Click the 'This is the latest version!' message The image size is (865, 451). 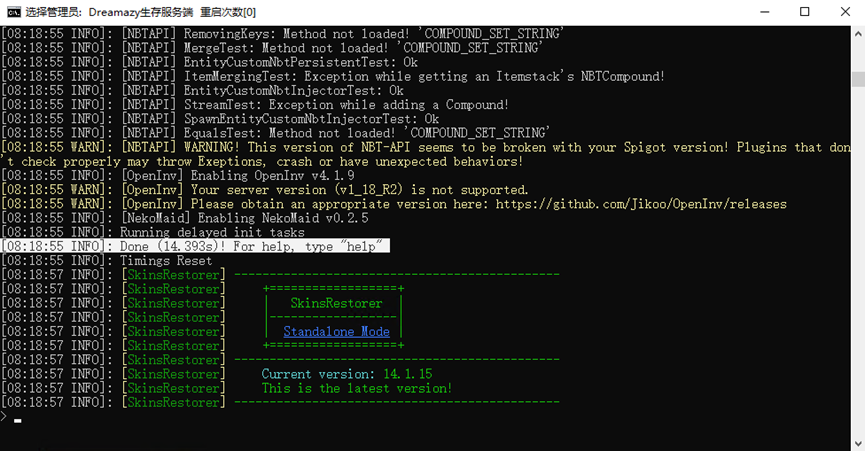coord(356,388)
